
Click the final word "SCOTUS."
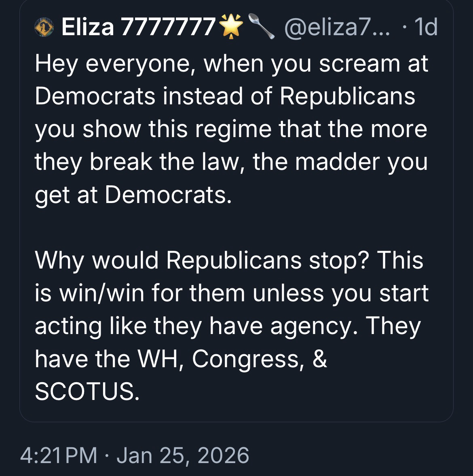[x=87, y=391]
